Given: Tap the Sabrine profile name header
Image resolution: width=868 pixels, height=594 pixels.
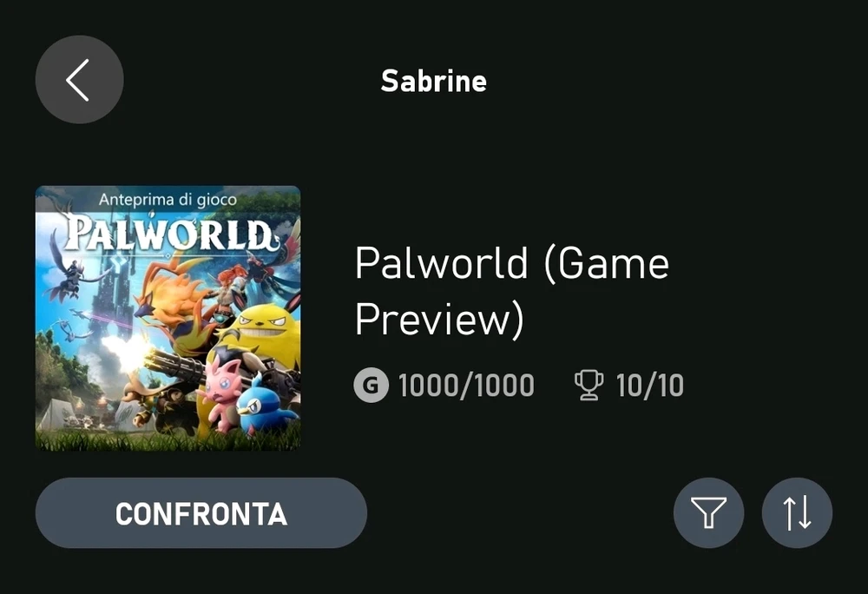Looking at the screenshot, I should pos(433,81).
